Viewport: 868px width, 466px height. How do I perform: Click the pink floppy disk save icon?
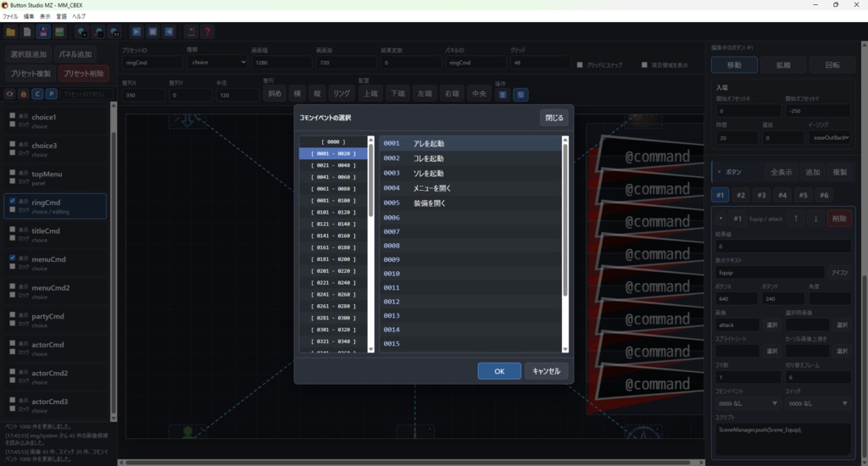43,32
